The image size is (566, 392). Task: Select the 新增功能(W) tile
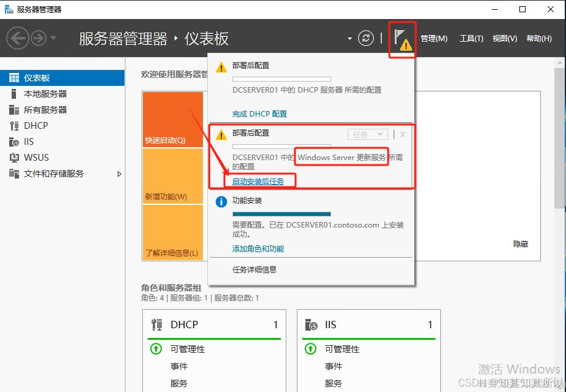point(173,176)
